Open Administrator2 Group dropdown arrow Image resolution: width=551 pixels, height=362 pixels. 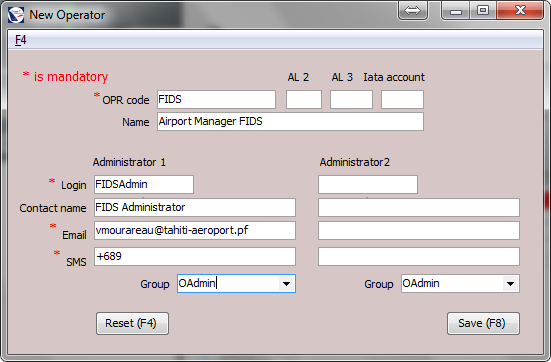511,284
